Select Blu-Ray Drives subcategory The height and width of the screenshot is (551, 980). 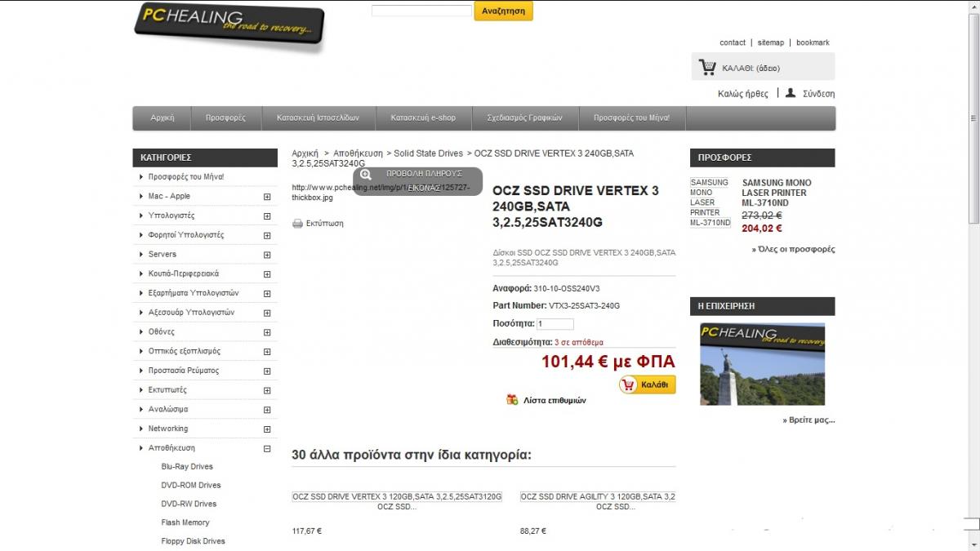click(x=187, y=467)
